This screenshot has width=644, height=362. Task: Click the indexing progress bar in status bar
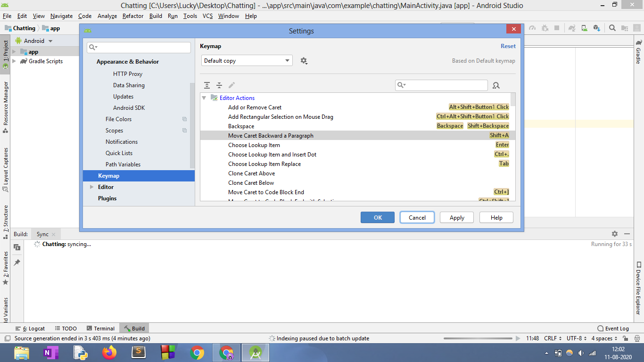click(x=478, y=338)
